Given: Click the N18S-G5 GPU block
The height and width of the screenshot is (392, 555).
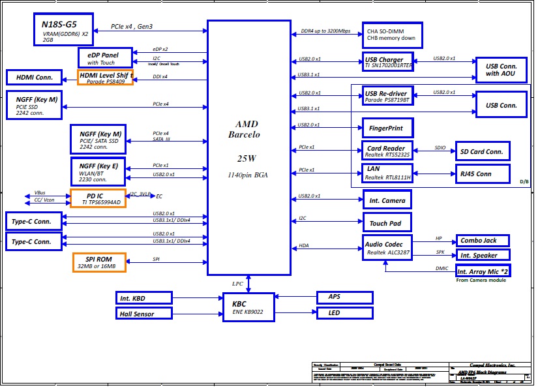Looking at the screenshot, I should pos(64,30).
